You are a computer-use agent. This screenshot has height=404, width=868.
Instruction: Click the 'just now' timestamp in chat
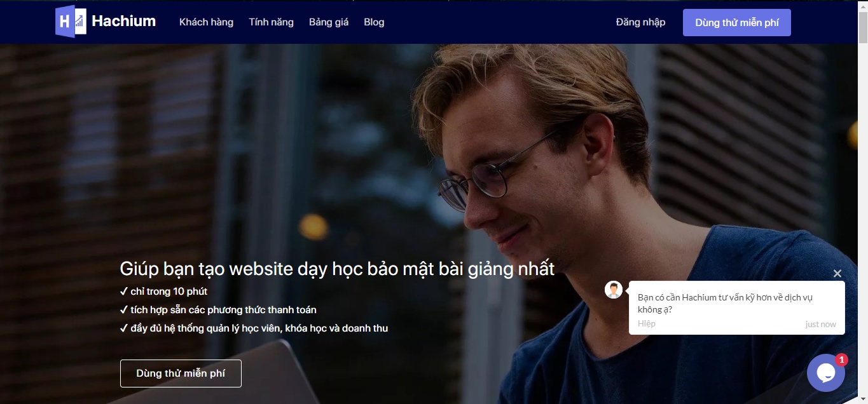(820, 324)
